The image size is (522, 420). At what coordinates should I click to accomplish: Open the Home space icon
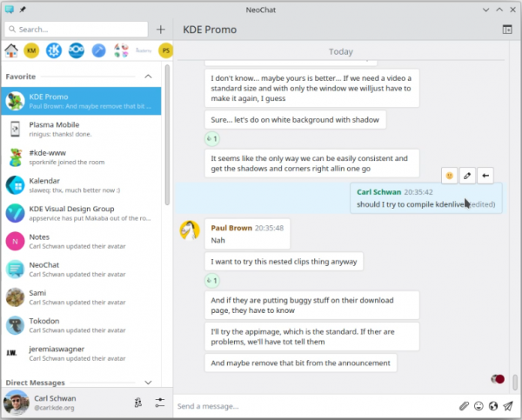pyautogui.click(x=11, y=51)
